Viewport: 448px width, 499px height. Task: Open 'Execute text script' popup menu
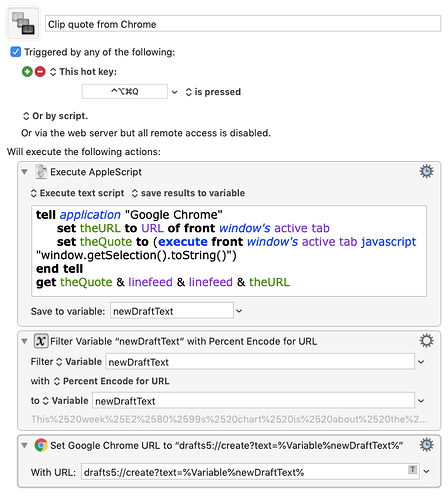[77, 193]
